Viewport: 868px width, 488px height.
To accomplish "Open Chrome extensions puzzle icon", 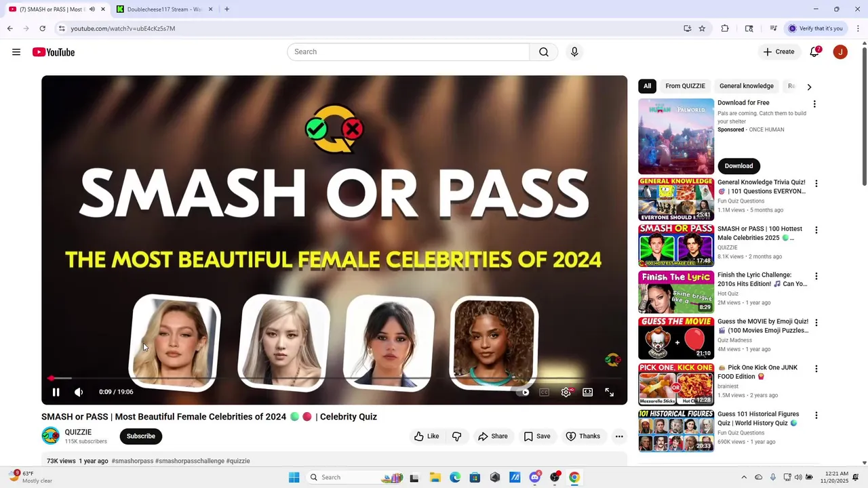I will pyautogui.click(x=725, y=28).
